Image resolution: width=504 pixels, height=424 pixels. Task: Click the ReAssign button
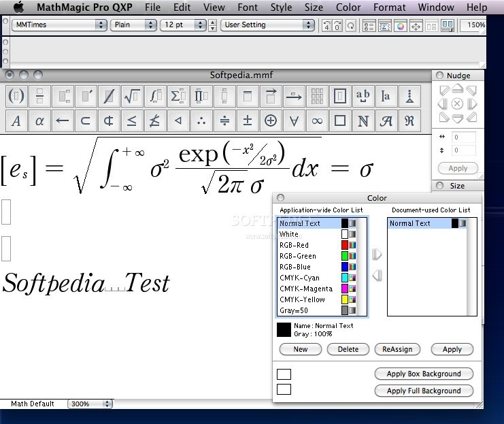397,349
